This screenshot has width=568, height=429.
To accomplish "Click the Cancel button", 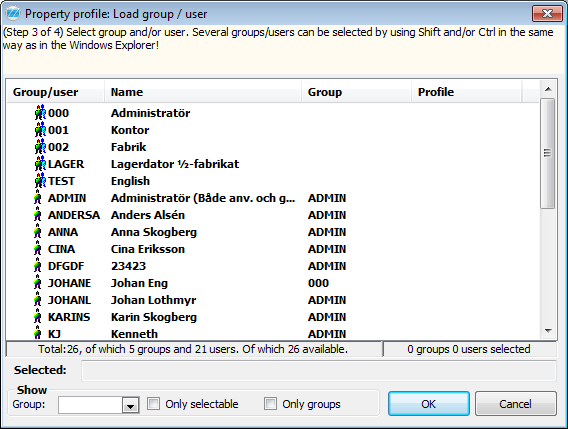I will (x=515, y=404).
